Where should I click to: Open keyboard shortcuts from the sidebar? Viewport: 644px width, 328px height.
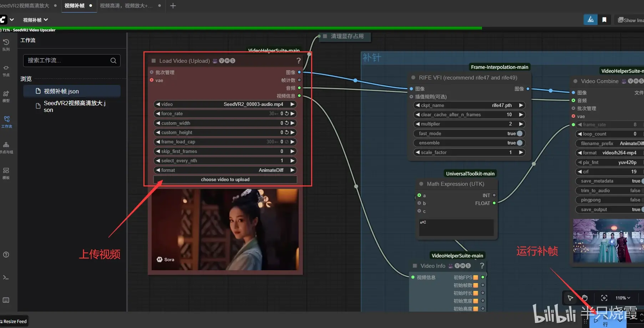click(x=6, y=300)
